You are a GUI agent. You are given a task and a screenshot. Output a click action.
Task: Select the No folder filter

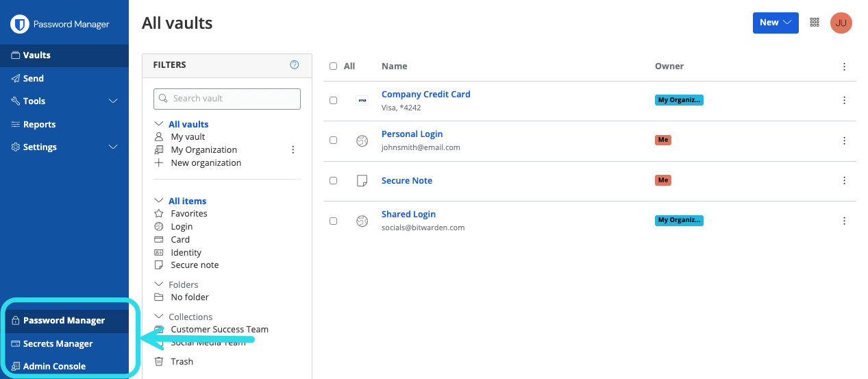click(x=190, y=297)
